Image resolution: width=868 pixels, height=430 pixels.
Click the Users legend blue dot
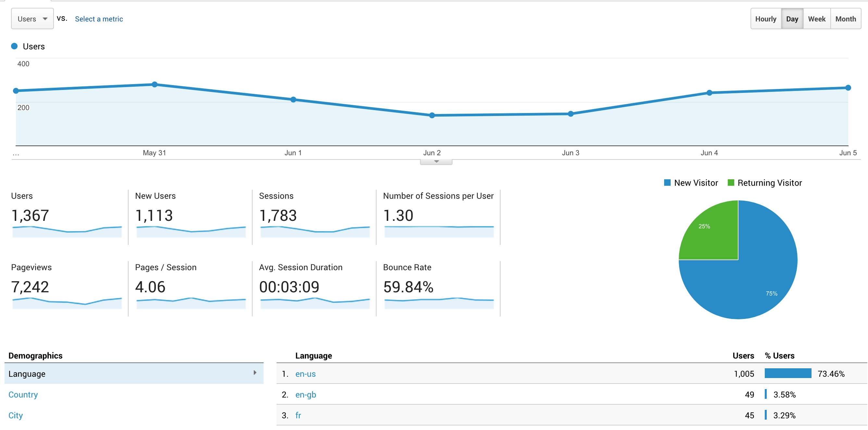(x=14, y=46)
